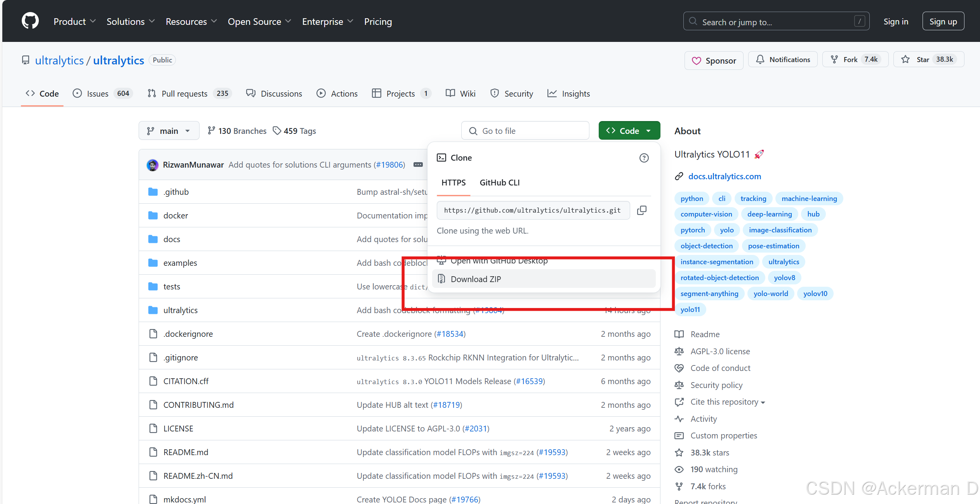This screenshot has height=504, width=980.
Task: Click Download ZIP menu entry
Action: click(x=476, y=279)
